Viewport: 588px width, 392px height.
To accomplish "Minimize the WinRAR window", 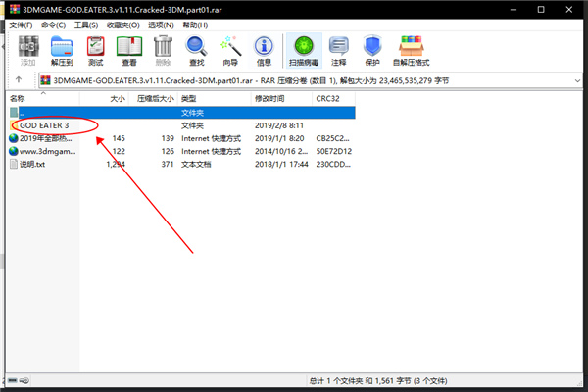I will 514,10.
